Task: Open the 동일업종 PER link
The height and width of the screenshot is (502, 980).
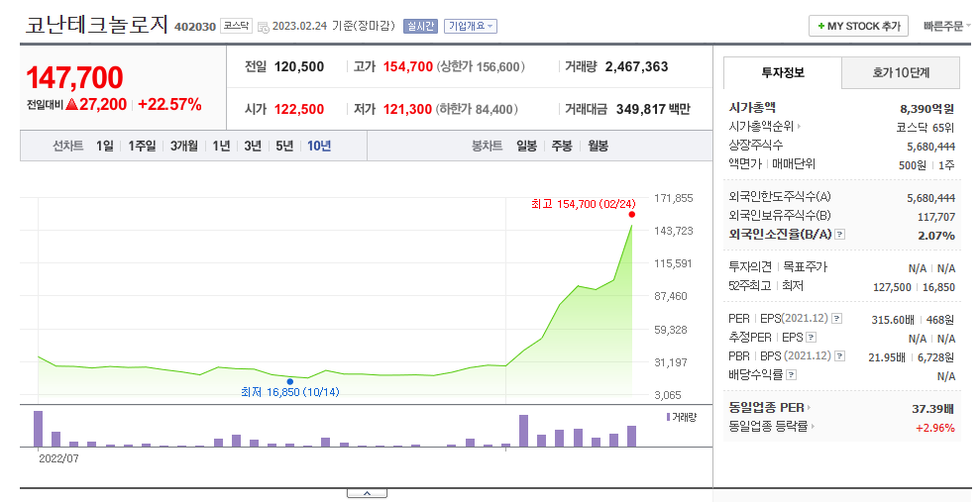Action: click(x=769, y=408)
